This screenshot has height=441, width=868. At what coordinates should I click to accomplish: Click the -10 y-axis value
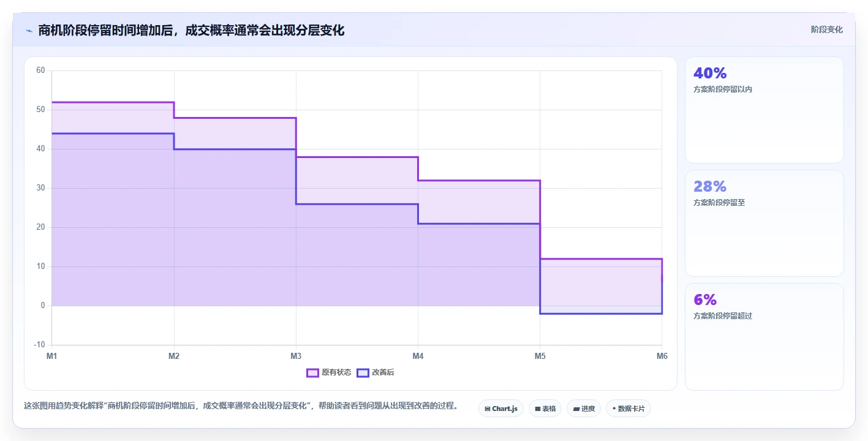[x=39, y=345]
